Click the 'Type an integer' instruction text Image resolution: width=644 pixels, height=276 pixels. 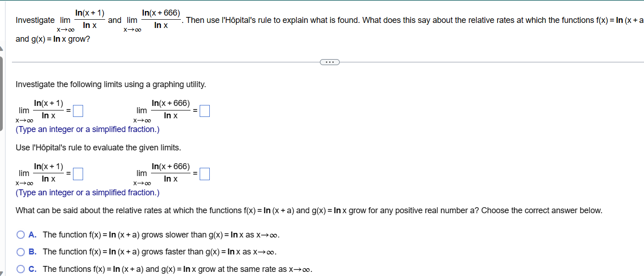pos(87,129)
